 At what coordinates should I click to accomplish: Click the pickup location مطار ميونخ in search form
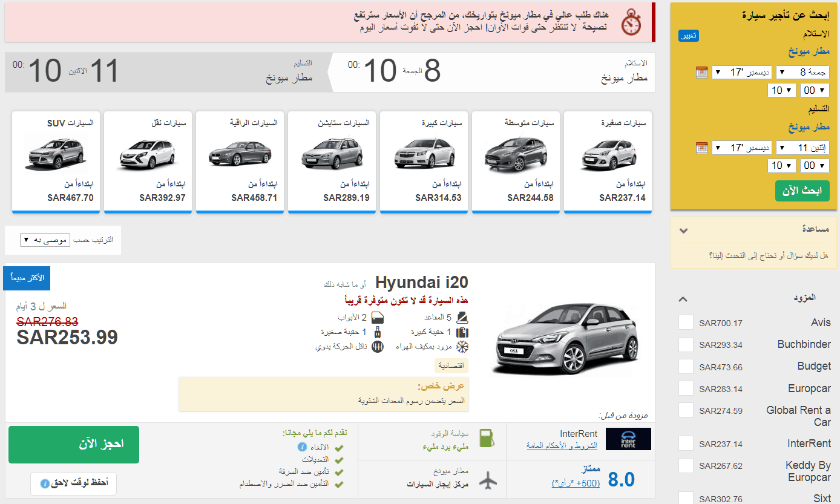[x=809, y=51]
